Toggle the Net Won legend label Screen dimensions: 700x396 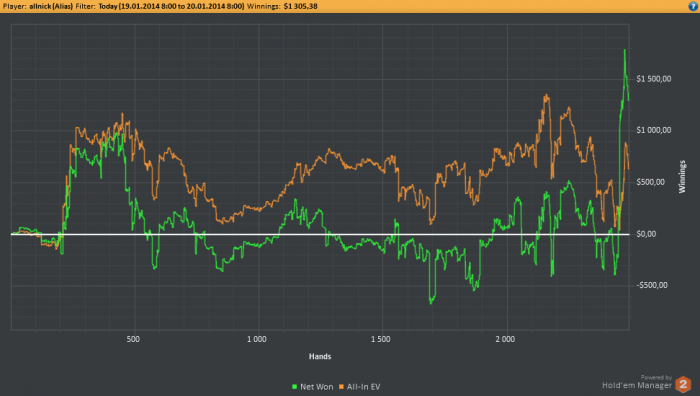[x=317, y=387]
